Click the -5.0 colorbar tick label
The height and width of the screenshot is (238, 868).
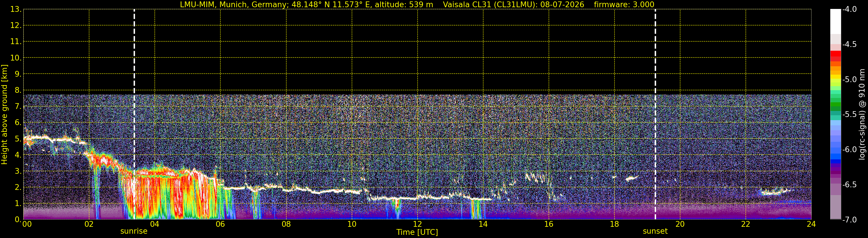(849, 80)
